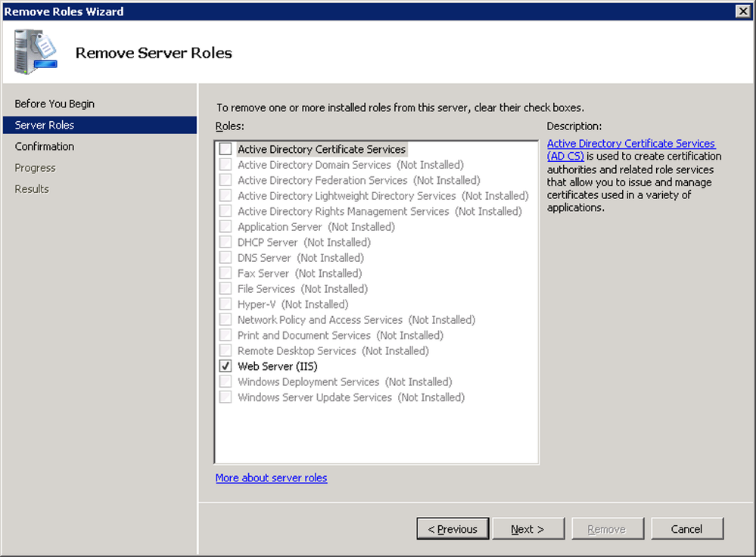Toggle the DHCP Server checkbox
The image size is (756, 557).
click(225, 242)
